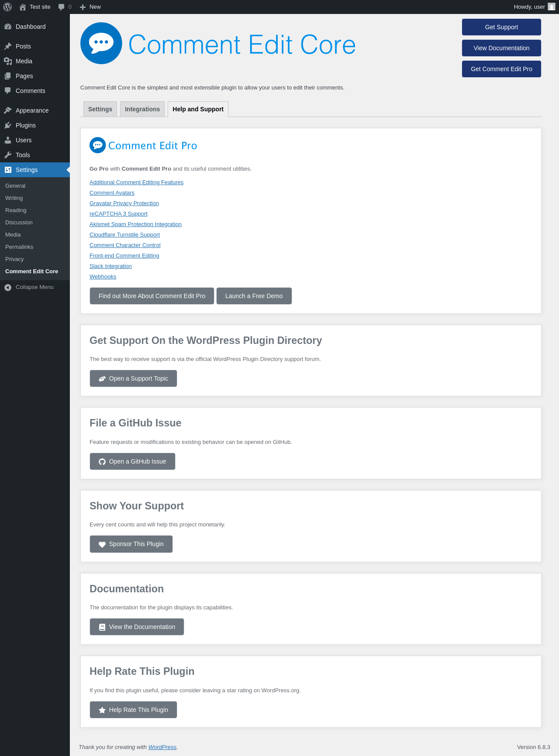The image size is (559, 756).
Task: Open the Comment Avatars link
Action: (112, 193)
